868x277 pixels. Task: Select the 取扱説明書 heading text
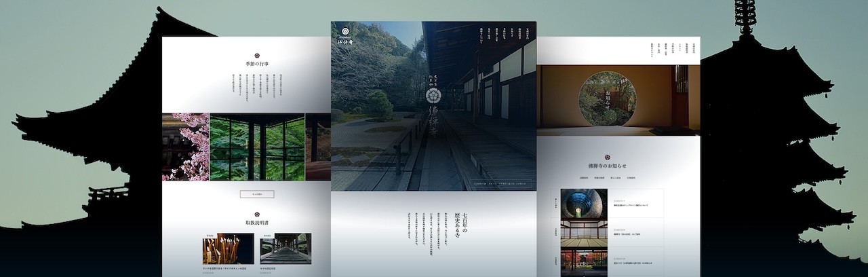pyautogui.click(x=257, y=223)
